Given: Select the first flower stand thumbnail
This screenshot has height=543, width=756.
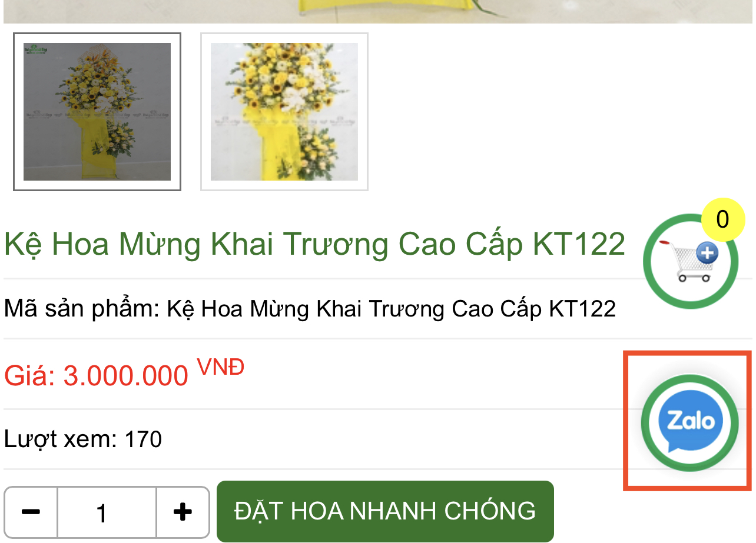Looking at the screenshot, I should [x=97, y=112].
